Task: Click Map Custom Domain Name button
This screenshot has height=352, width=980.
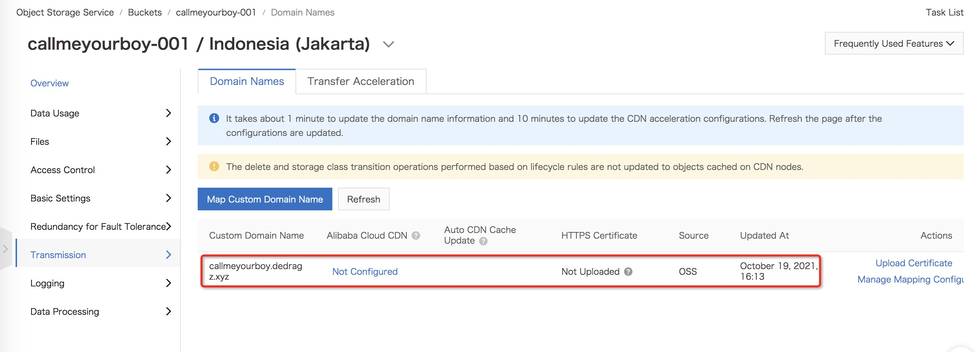Action: pos(264,199)
